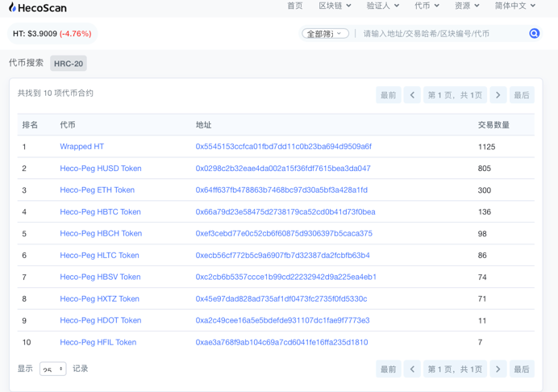Open the Heco-Peg HBSV Token link
The image size is (558, 392).
tap(100, 277)
